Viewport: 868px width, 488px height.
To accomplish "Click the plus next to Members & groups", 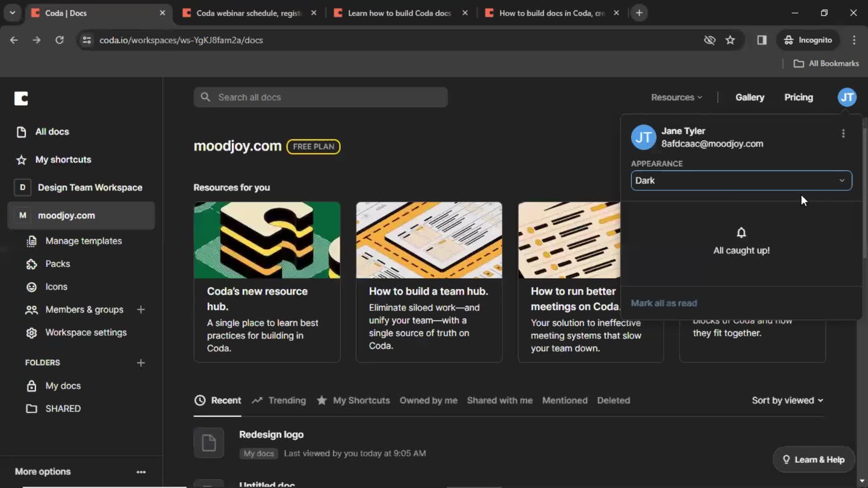I will pos(141,310).
